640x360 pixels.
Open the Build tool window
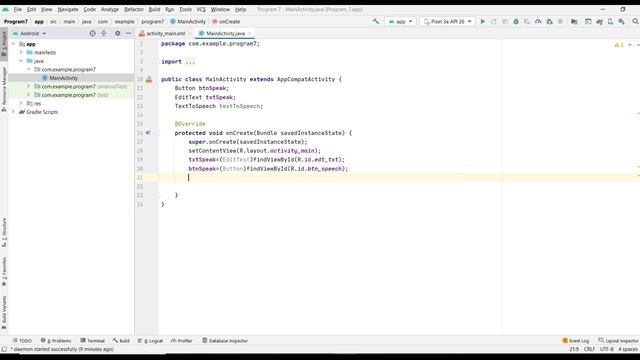(x=121, y=340)
